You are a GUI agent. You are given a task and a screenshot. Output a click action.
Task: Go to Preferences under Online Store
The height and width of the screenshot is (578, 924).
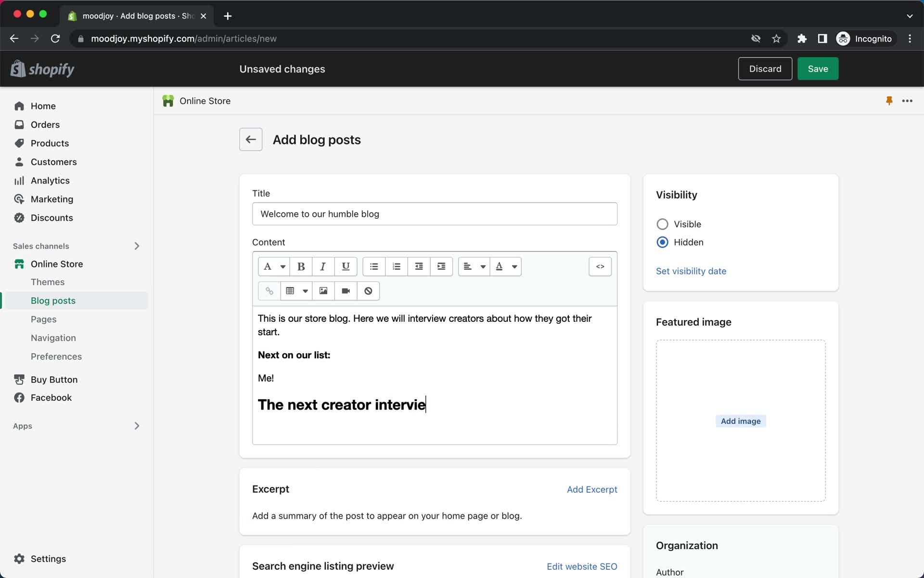click(x=56, y=356)
